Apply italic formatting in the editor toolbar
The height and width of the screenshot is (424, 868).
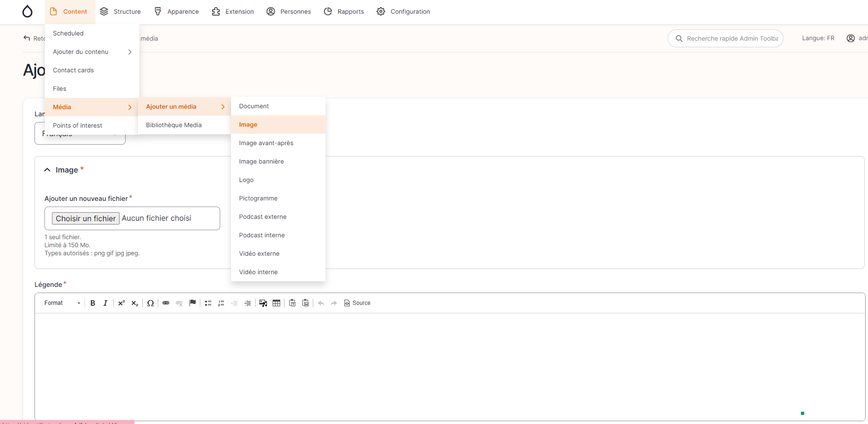click(105, 303)
